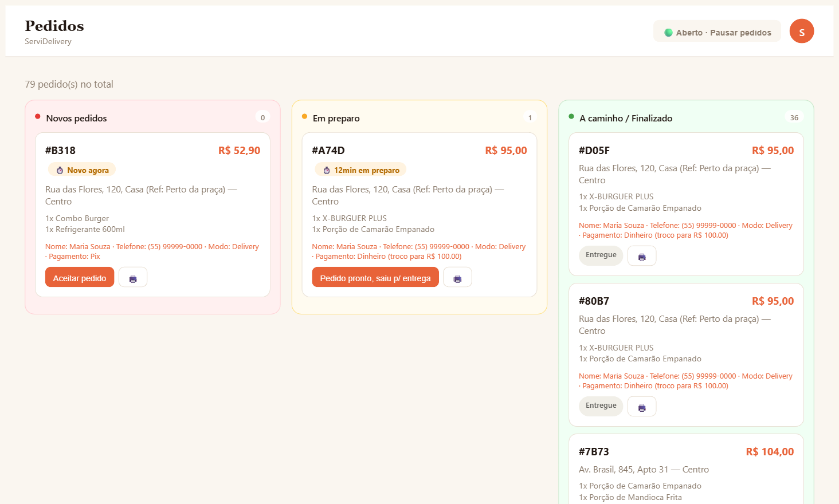Click the timer icon in 'Novo agora' badge
Image resolution: width=839 pixels, height=504 pixels.
60,170
